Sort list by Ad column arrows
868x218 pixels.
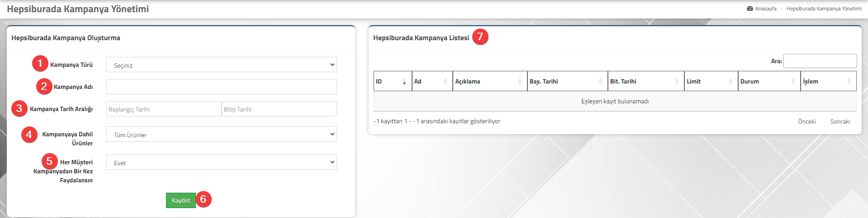point(445,82)
